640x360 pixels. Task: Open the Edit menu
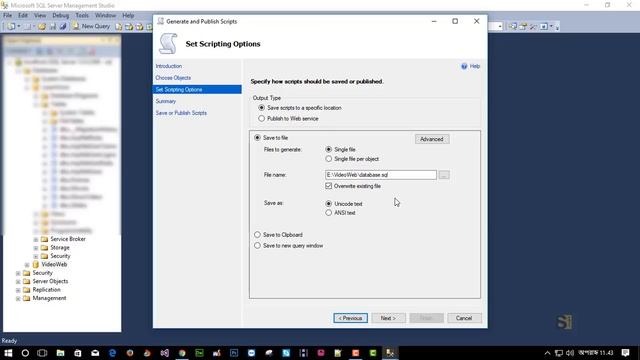[x=23, y=16]
